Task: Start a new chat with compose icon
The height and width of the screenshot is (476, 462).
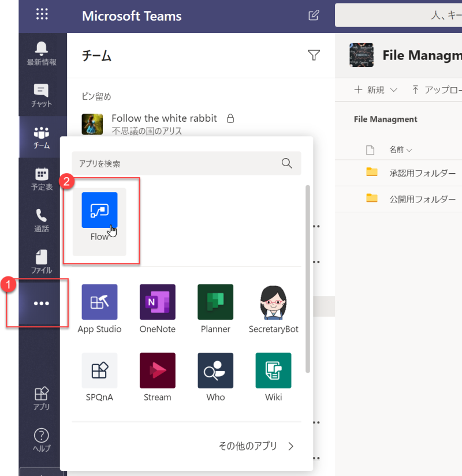Action: tap(314, 15)
